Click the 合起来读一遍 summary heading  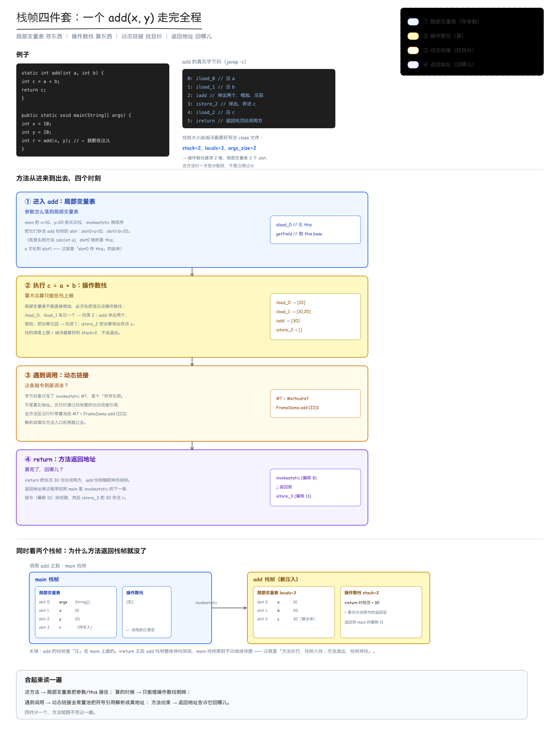pos(43,680)
